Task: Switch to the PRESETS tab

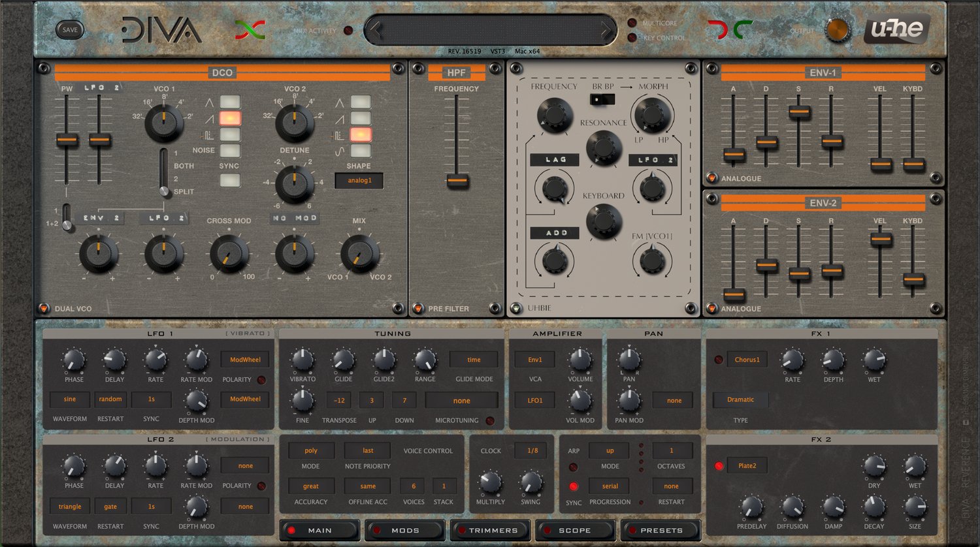Action: click(x=661, y=531)
